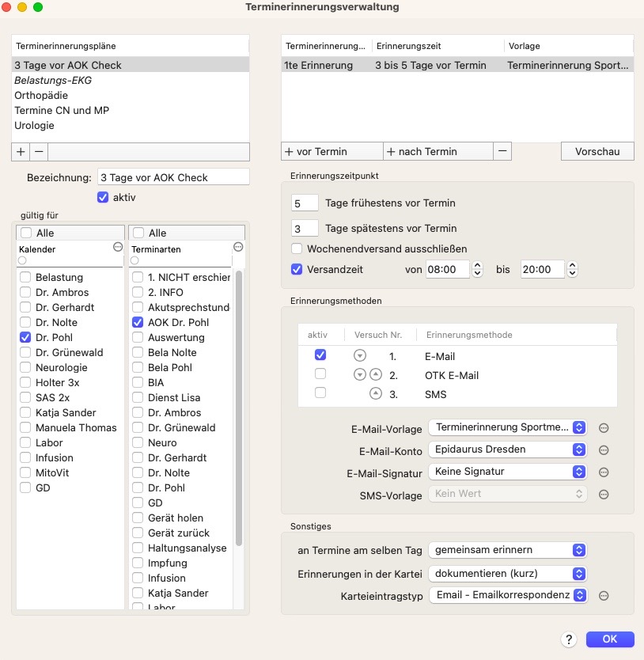Click the Versandzeit 'bis' 20:00 field
The height and width of the screenshot is (660, 644).
tap(542, 269)
